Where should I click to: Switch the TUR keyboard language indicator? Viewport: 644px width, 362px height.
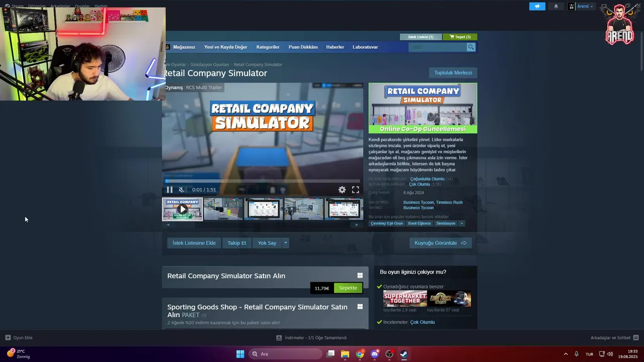tap(589, 354)
